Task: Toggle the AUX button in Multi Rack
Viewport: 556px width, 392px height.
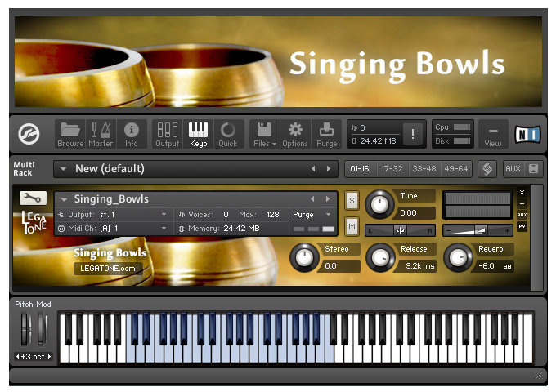Action: point(513,169)
